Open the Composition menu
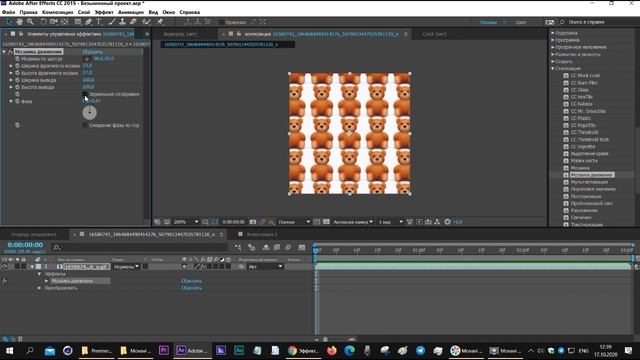The height and width of the screenshot is (360, 640). coord(58,12)
